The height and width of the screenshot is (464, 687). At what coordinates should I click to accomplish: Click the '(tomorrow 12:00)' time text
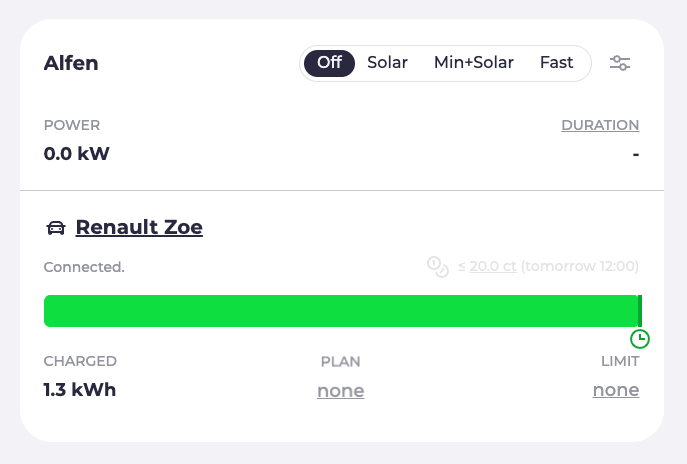click(580, 267)
